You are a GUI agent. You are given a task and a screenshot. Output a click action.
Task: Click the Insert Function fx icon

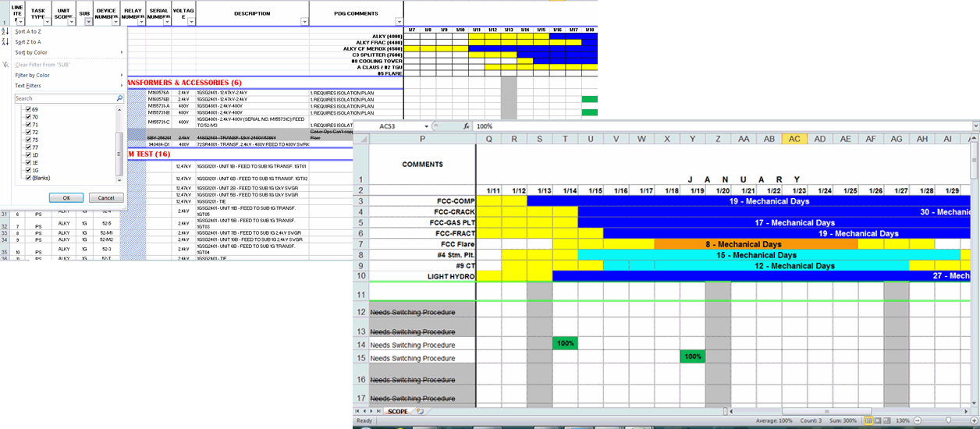click(x=466, y=126)
